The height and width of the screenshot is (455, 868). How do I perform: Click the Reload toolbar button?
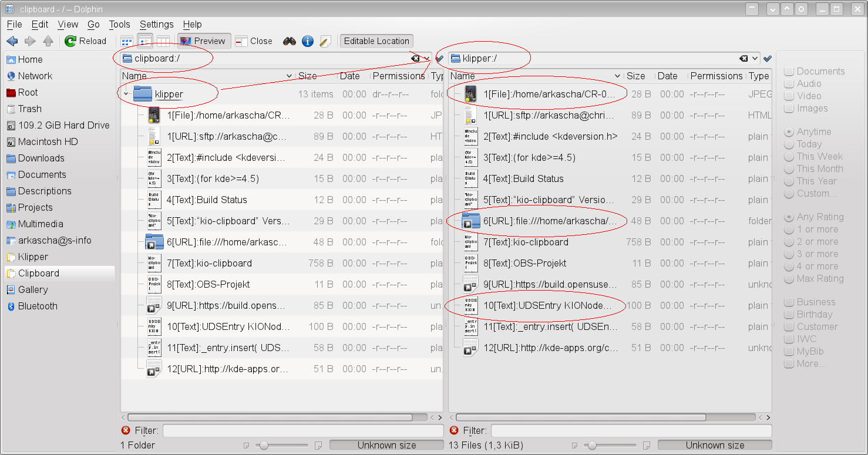coord(86,41)
